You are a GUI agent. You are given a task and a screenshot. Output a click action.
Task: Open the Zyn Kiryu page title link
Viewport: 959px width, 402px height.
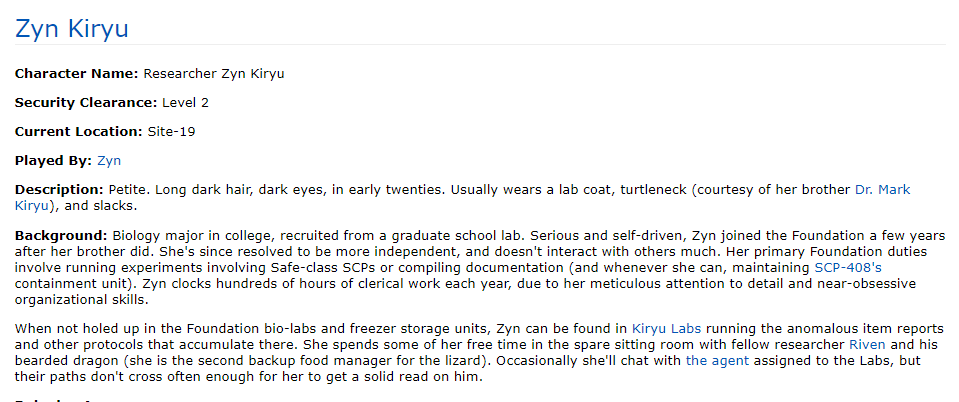tap(72, 29)
